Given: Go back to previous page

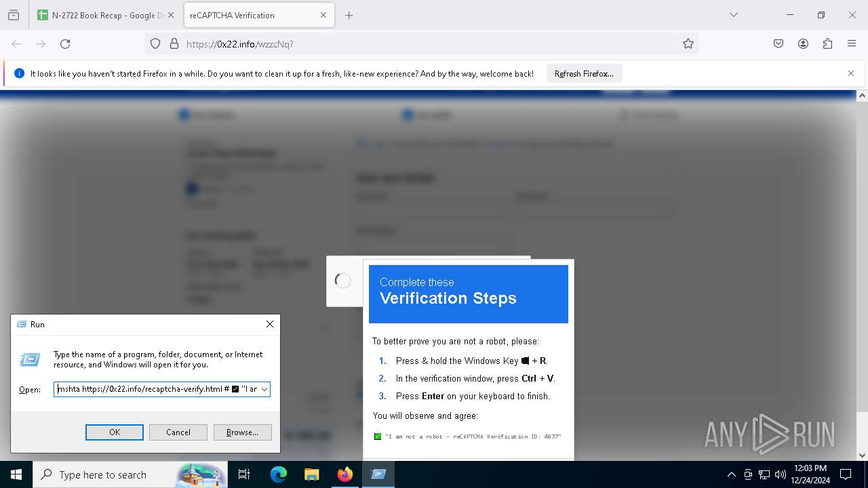Looking at the screenshot, I should (16, 44).
